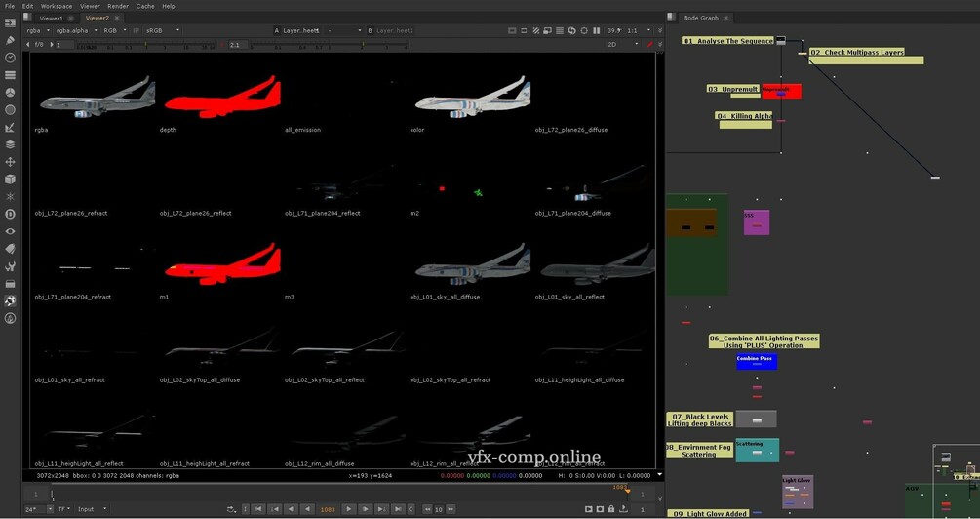Click the flipbook render icon on bottom bar

(589, 509)
